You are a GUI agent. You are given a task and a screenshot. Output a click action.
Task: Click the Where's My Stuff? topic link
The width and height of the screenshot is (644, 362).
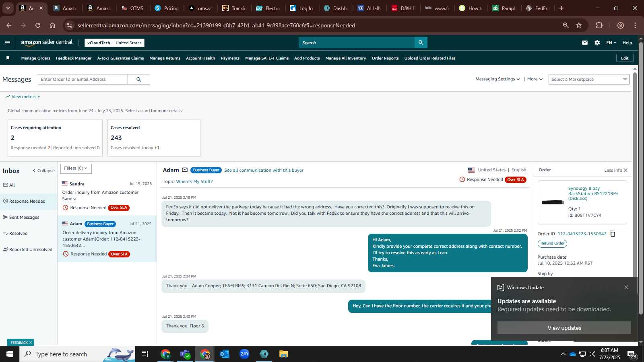point(194,181)
